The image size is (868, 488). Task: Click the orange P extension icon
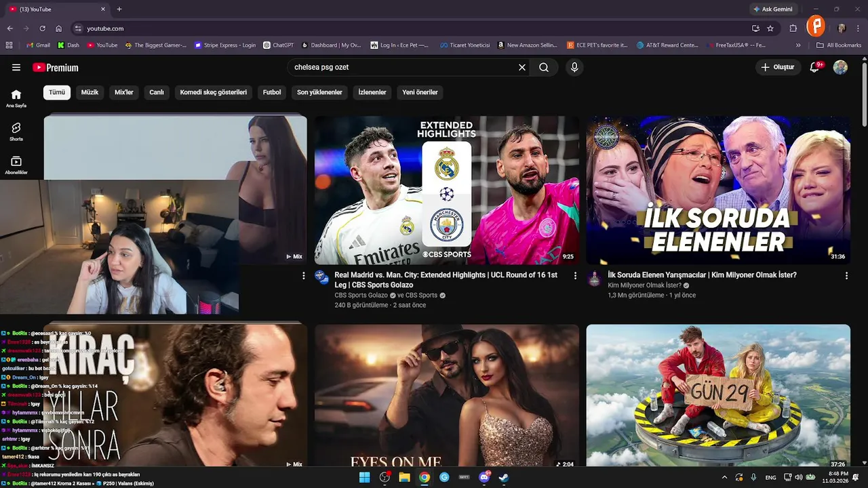click(x=816, y=27)
